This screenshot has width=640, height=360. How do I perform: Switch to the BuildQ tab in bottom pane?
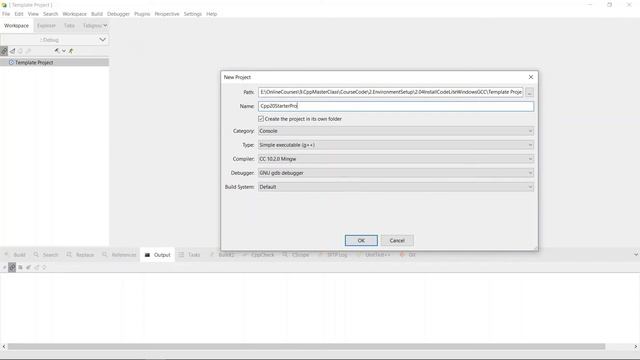coord(222,255)
